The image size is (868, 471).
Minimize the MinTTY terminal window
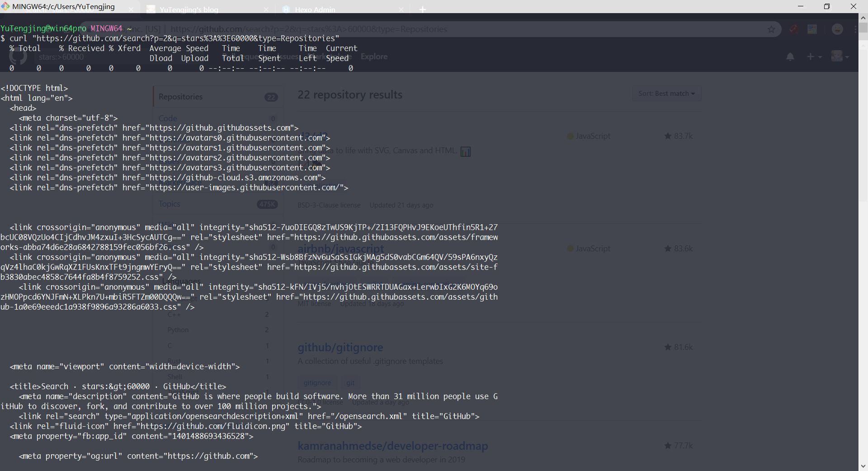pyautogui.click(x=801, y=6)
